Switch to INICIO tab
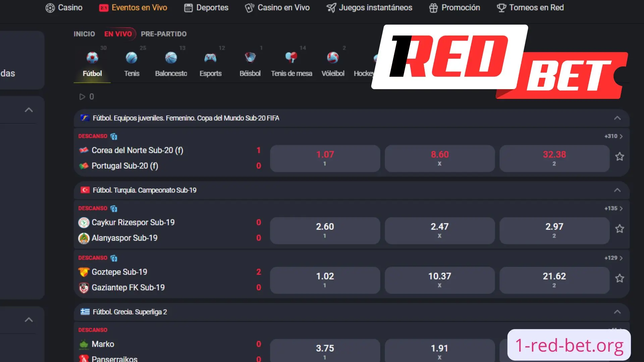 (x=84, y=34)
